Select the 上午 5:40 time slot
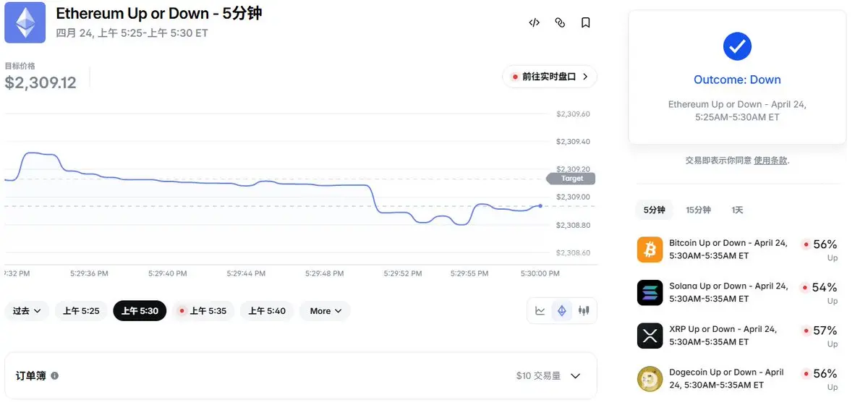Screen dimensions: 868x413 click(267, 311)
